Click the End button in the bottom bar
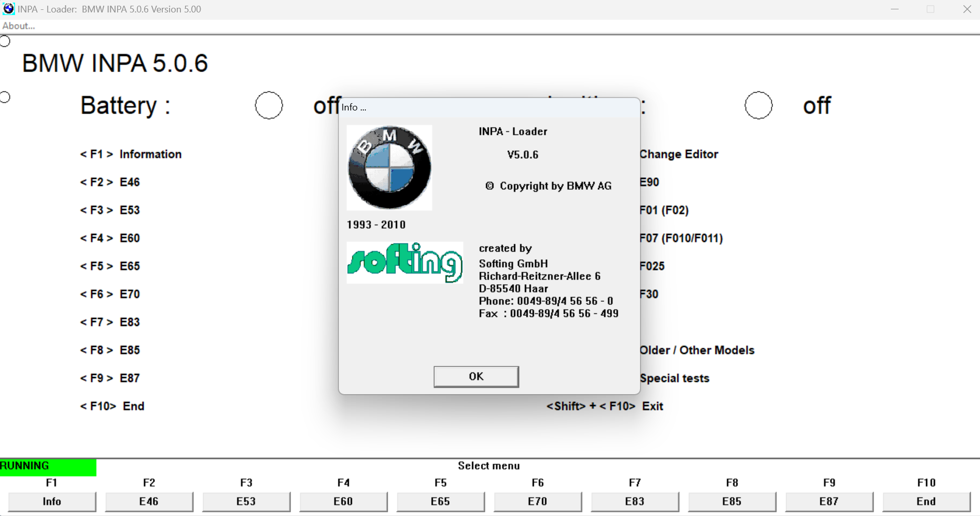Screen dimensions: 980x516 tap(927, 501)
